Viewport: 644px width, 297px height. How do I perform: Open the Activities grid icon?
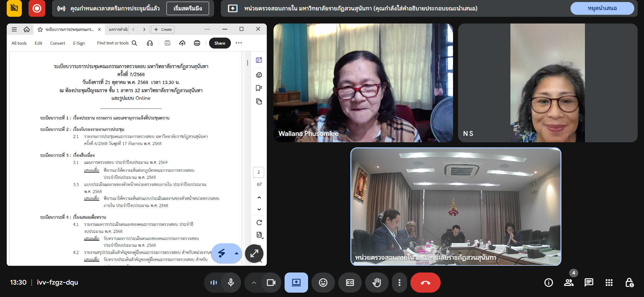click(609, 283)
